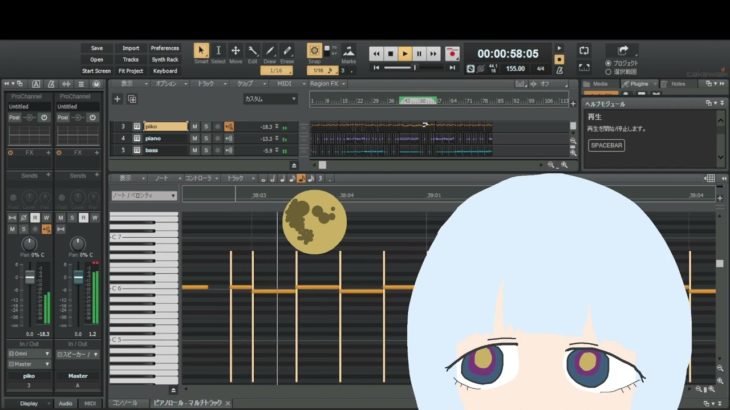Image resolution: width=730 pixels, height=410 pixels.
Task: Click the Rewind transport button
Action: (376, 54)
